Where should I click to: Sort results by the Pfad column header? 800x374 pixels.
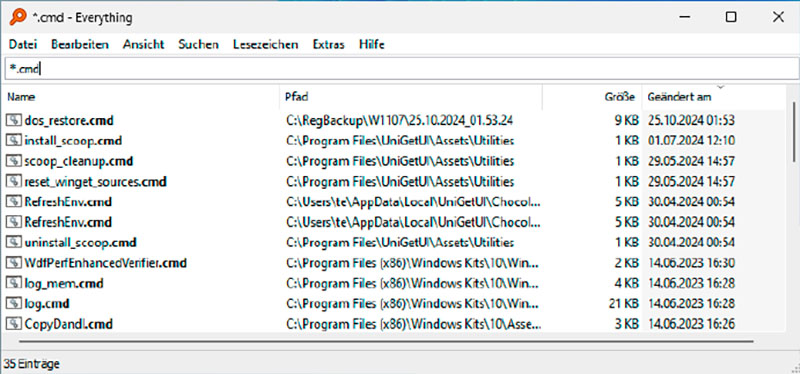(x=411, y=97)
